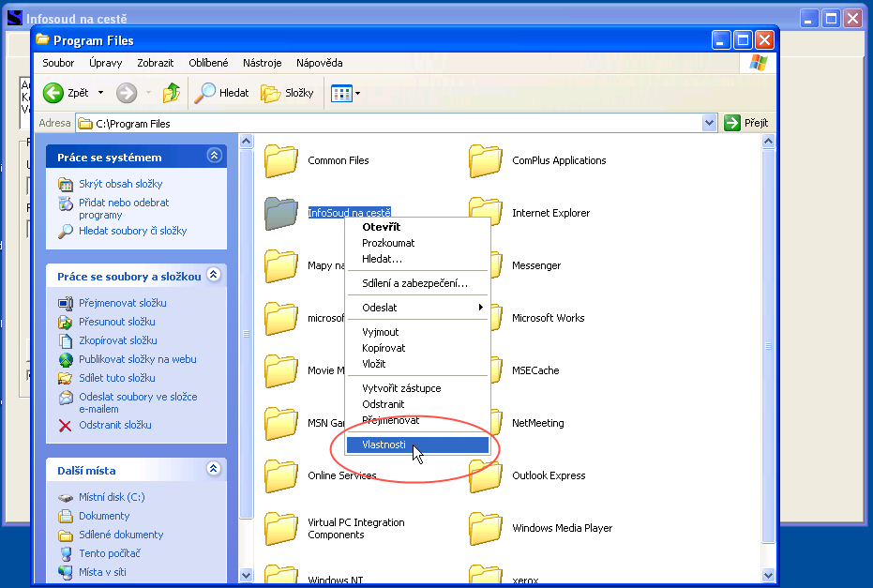Select the NetMeeting folder label
Viewport: 873px width, 588px height.
tap(538, 423)
